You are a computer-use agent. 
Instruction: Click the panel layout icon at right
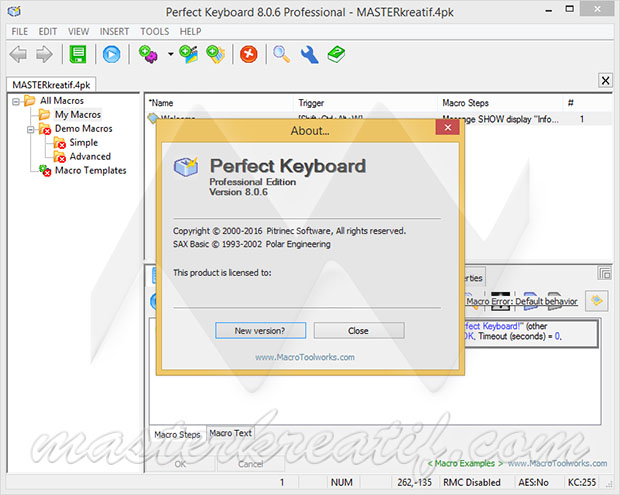click(x=604, y=273)
